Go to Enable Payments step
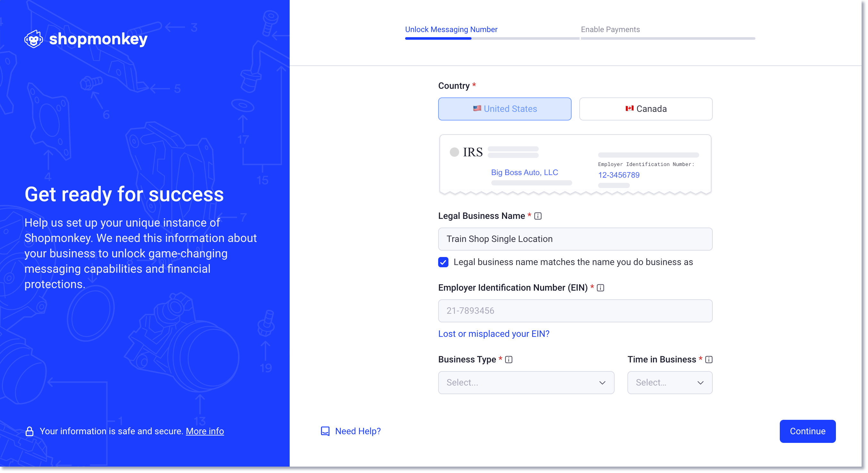The width and height of the screenshot is (868, 473). pos(610,29)
